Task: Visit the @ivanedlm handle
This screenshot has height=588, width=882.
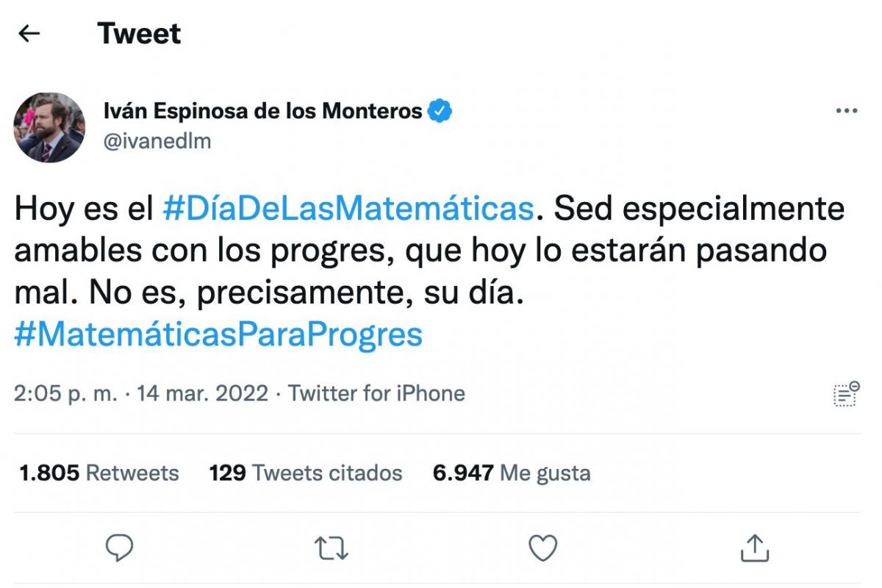Action: point(157,140)
